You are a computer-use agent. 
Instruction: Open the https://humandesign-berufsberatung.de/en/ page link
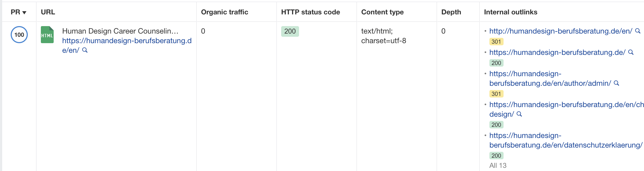tap(127, 45)
